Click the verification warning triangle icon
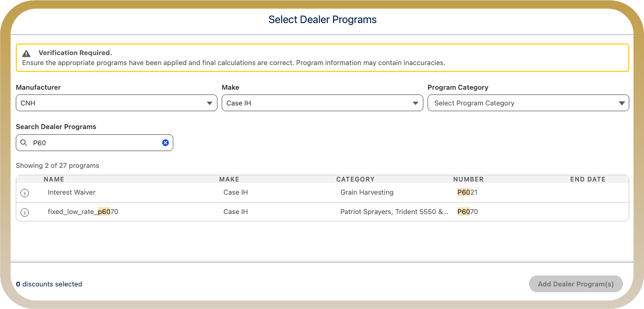Image resolution: width=644 pixels, height=309 pixels. point(26,54)
